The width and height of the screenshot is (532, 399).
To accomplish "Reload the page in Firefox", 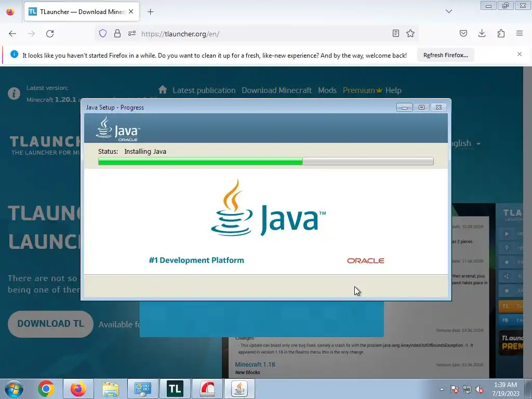I will [x=50, y=34].
